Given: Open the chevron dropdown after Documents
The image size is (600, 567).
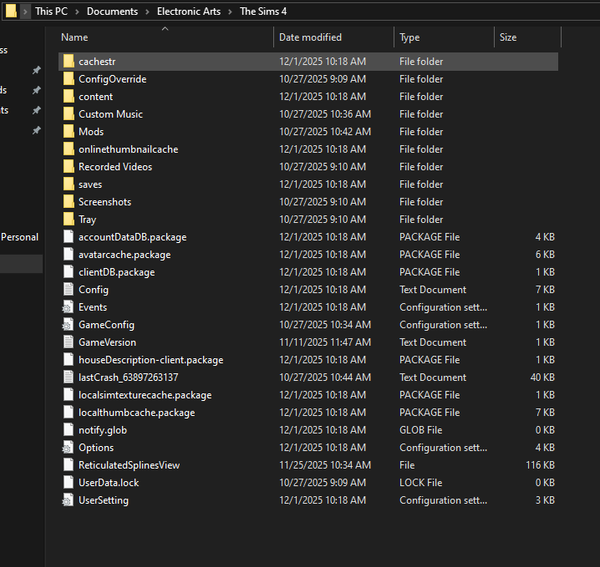Looking at the screenshot, I should [x=147, y=12].
